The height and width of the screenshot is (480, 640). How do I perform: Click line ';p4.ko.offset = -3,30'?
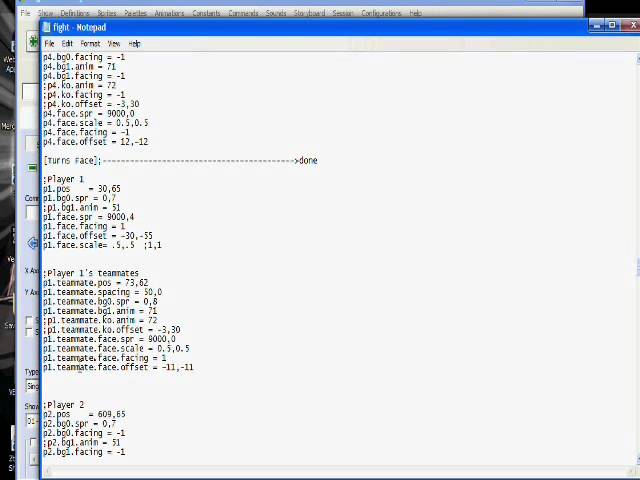[91, 104]
